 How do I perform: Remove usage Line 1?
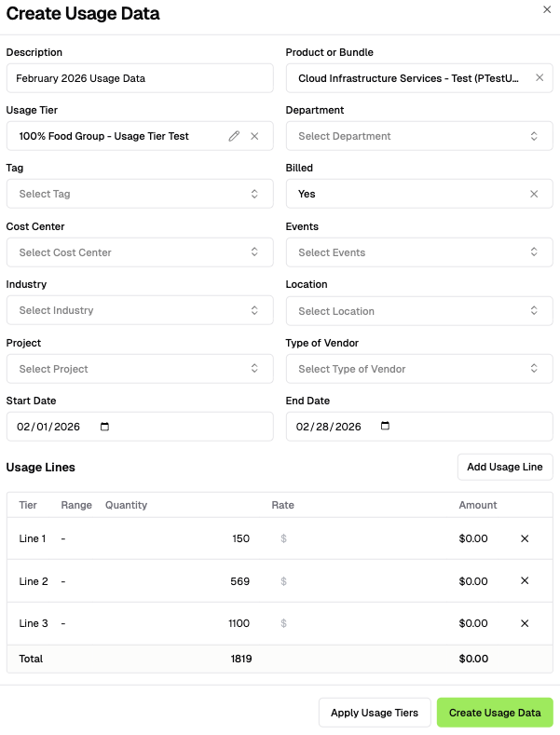[x=525, y=538]
